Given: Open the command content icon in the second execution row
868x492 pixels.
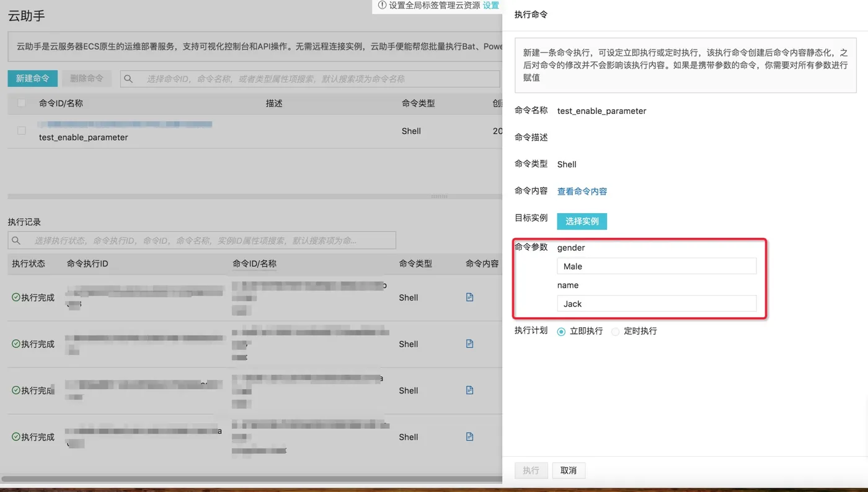Looking at the screenshot, I should coord(469,344).
